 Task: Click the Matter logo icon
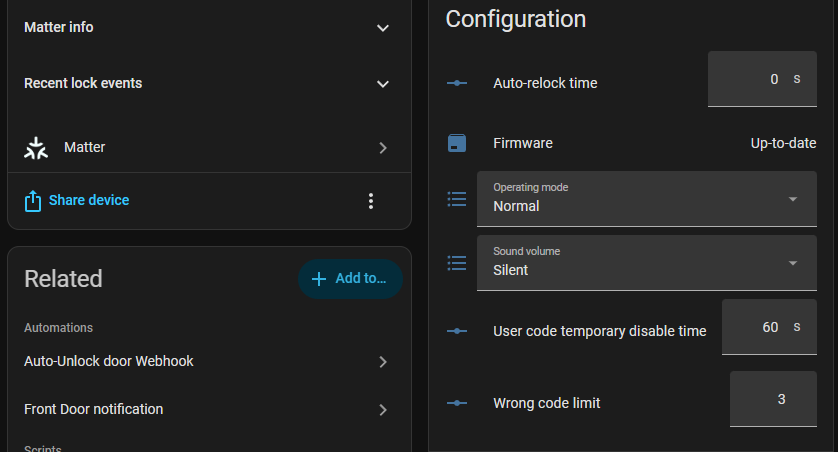click(x=36, y=148)
